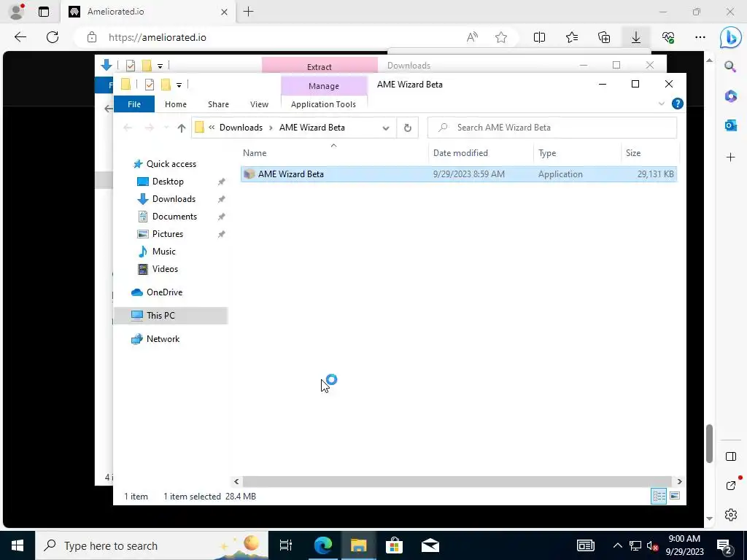Open OneDrive in navigation pane
Screen dimensions: 747x560
pyautogui.click(x=164, y=292)
